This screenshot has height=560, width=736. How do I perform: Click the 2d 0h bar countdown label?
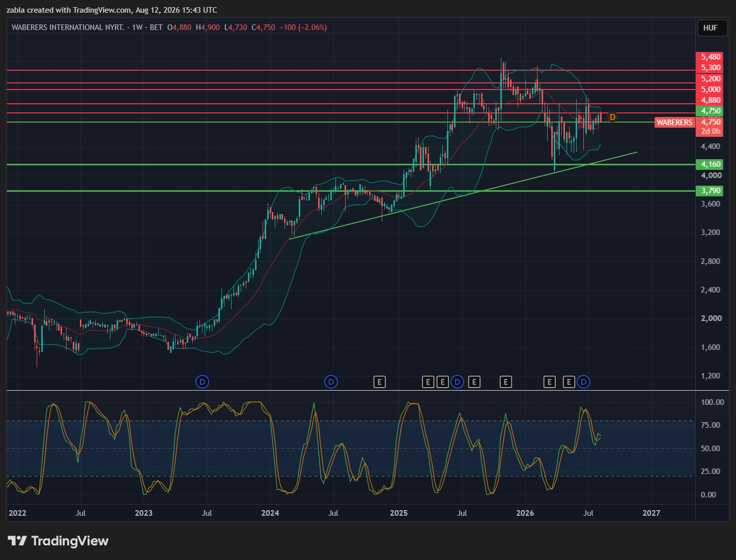tap(711, 131)
